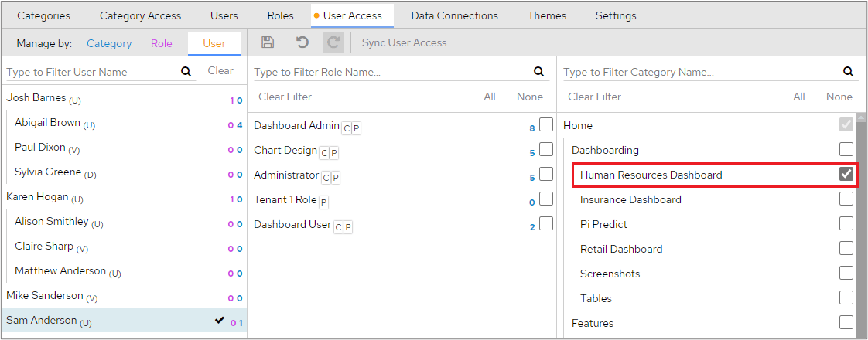Enable the Dashboard User role checkbox
The image size is (868, 340).
[x=546, y=223]
